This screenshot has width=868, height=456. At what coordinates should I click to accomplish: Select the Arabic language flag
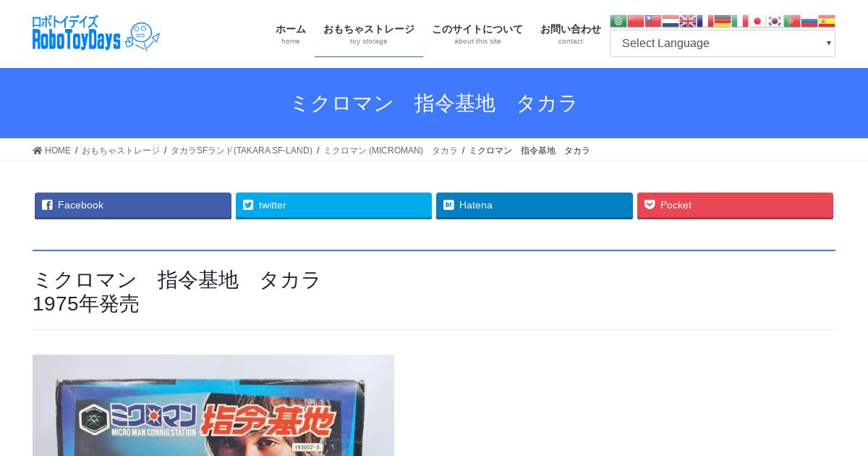pos(618,21)
